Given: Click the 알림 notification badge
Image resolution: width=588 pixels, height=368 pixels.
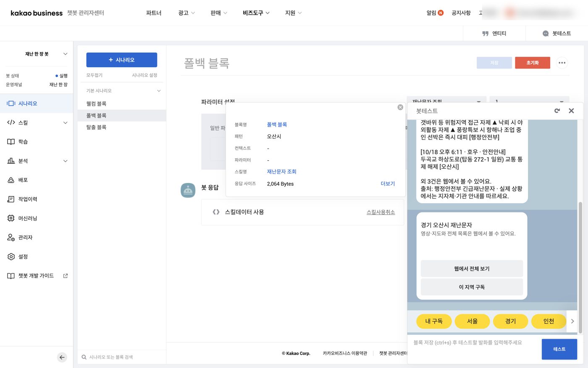Looking at the screenshot, I should point(441,13).
